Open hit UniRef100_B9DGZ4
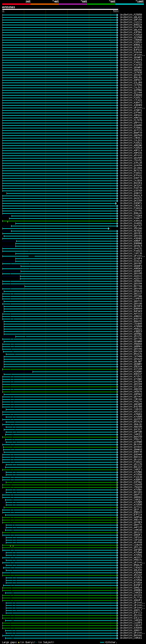The height and width of the screenshot is (644, 146). coord(131,25)
